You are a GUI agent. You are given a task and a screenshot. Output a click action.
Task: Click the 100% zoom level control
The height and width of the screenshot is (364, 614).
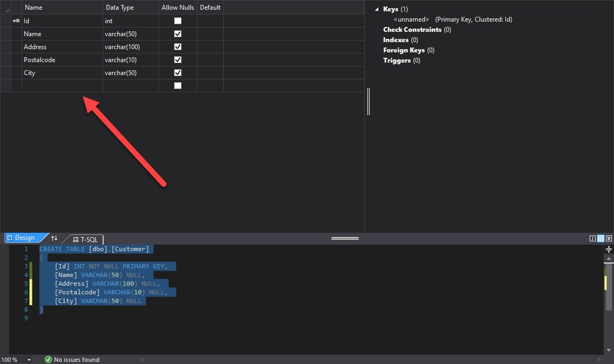(11, 359)
